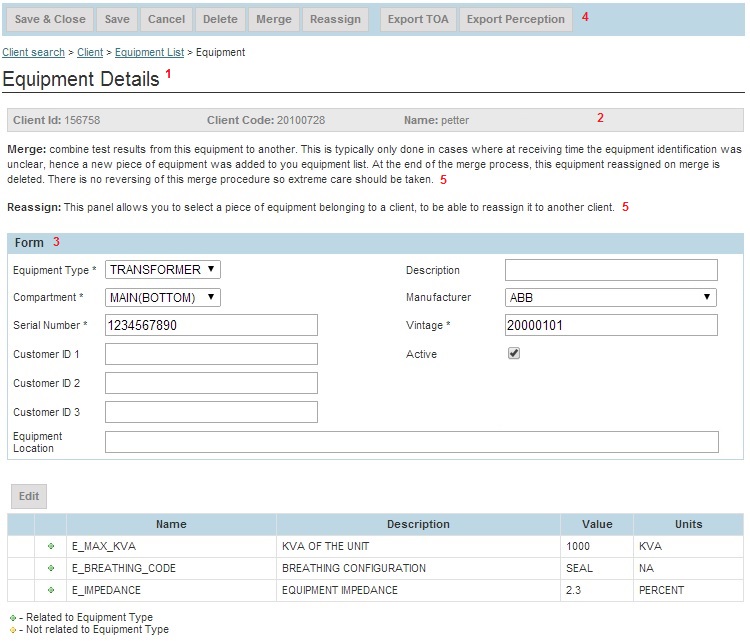Open the Client breadcrumb link
750x641 pixels.
pos(90,52)
